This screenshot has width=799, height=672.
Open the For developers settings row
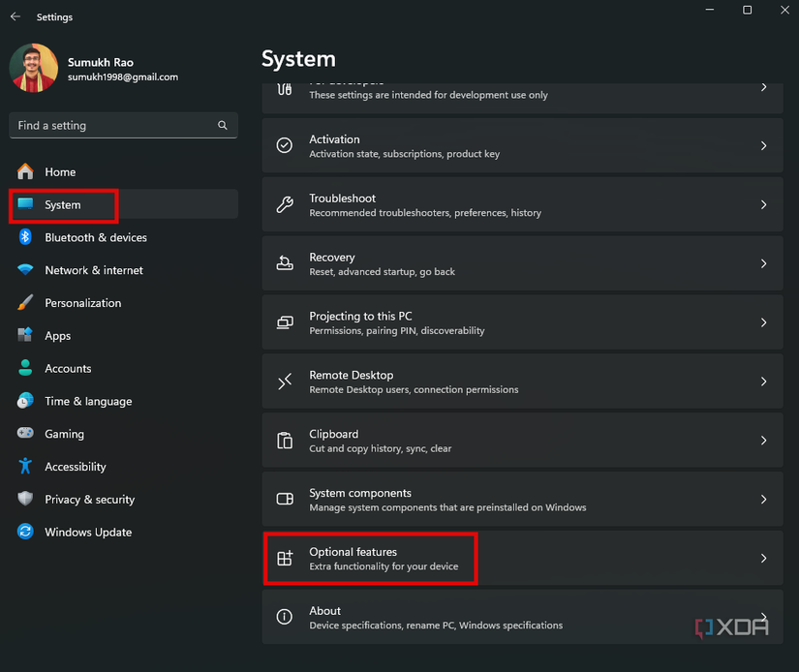[x=522, y=98]
